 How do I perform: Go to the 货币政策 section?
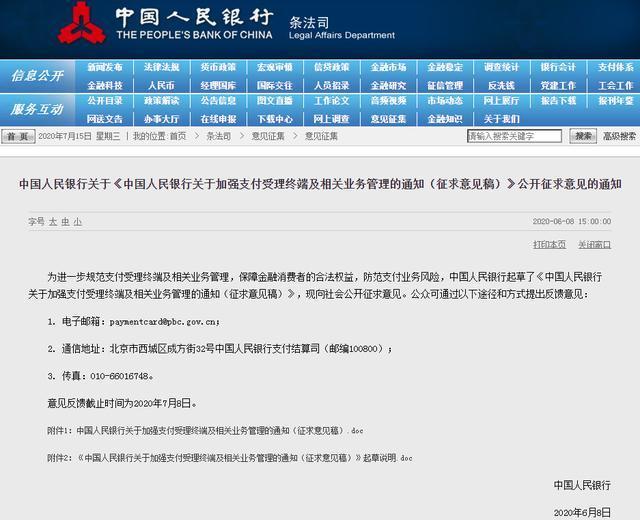click(218, 67)
